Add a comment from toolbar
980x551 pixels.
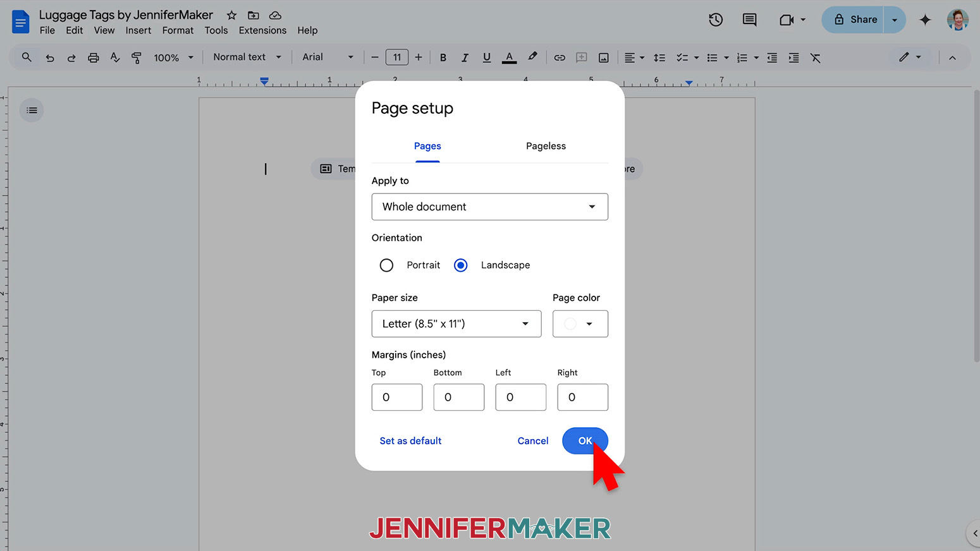point(582,58)
